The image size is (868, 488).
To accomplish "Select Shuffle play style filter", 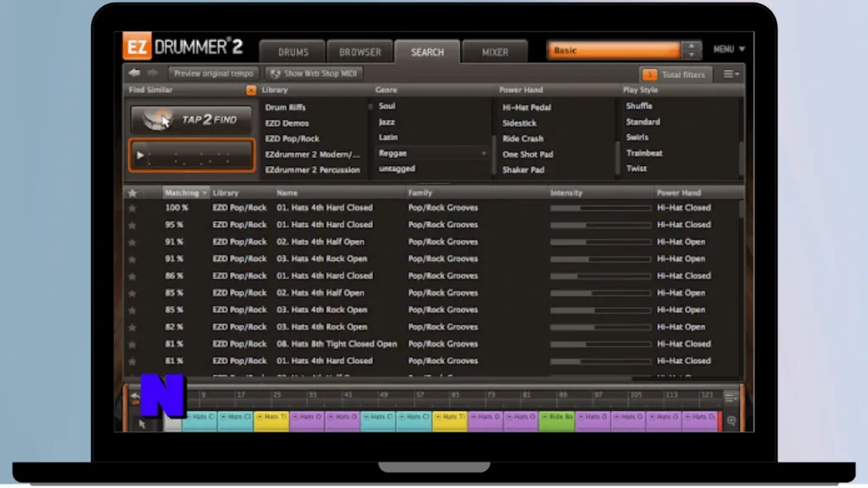I will pyautogui.click(x=639, y=106).
